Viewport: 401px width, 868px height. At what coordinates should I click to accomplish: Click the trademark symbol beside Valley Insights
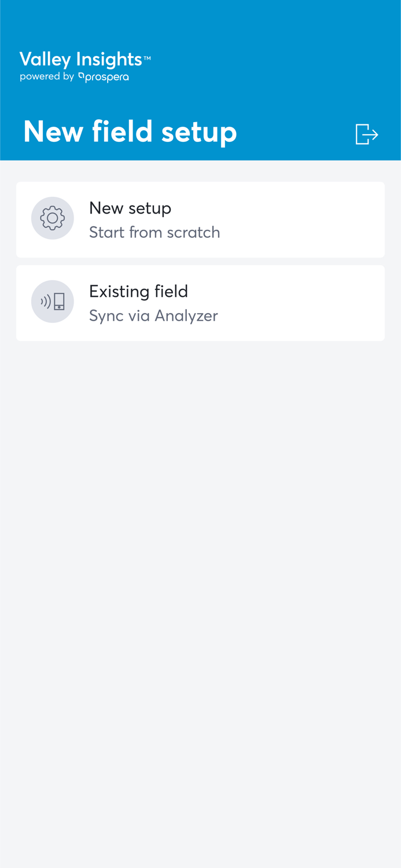(x=147, y=58)
